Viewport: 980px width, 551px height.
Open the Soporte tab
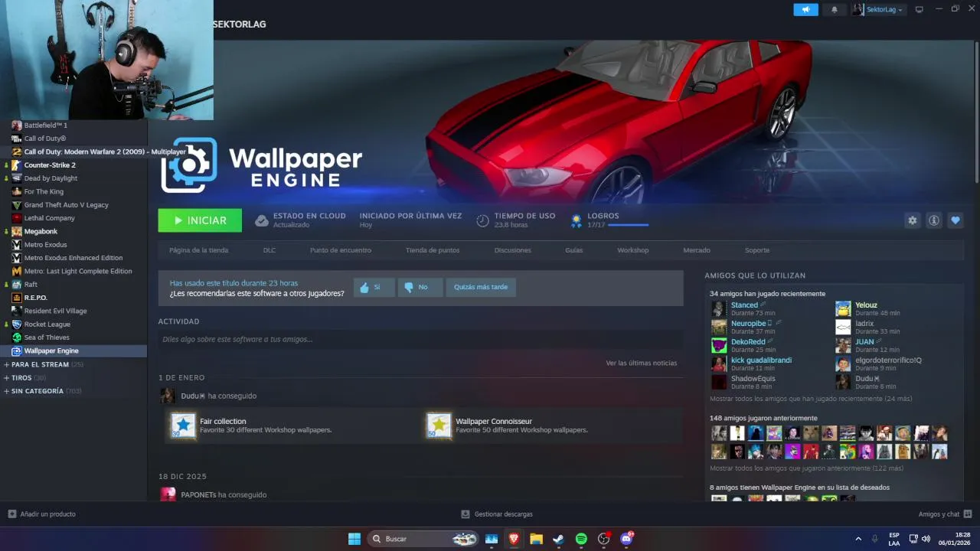click(757, 250)
